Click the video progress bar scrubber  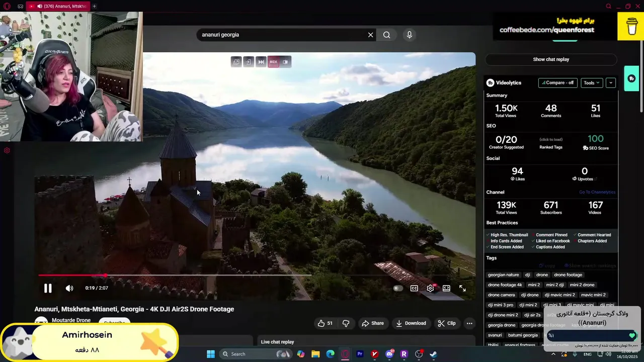(105, 275)
